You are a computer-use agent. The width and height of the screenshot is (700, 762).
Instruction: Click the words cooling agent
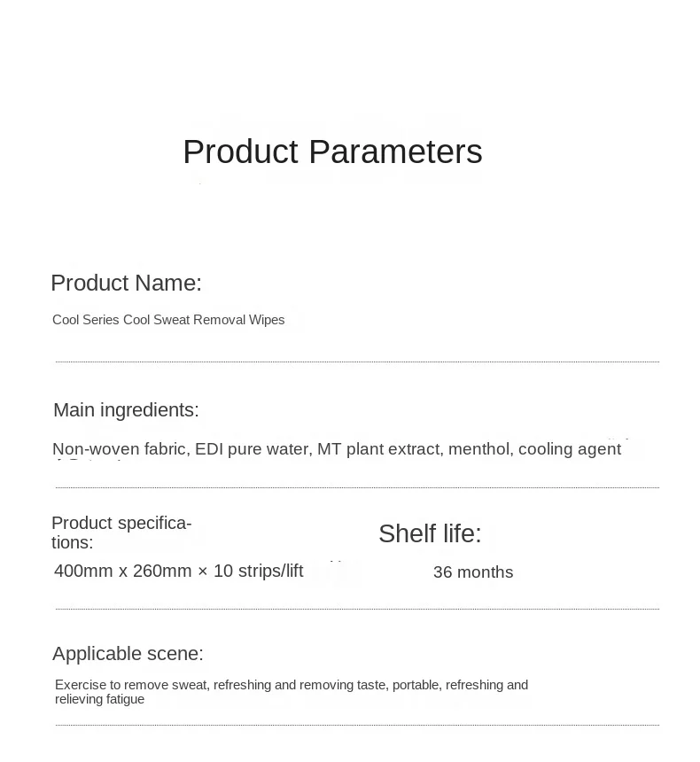[x=570, y=449]
